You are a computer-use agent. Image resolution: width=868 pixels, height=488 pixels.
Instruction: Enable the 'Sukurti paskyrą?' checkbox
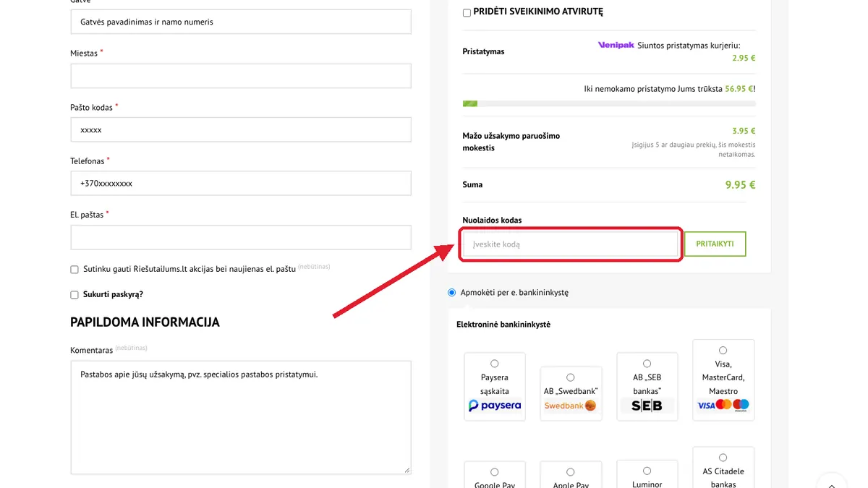pos(75,295)
